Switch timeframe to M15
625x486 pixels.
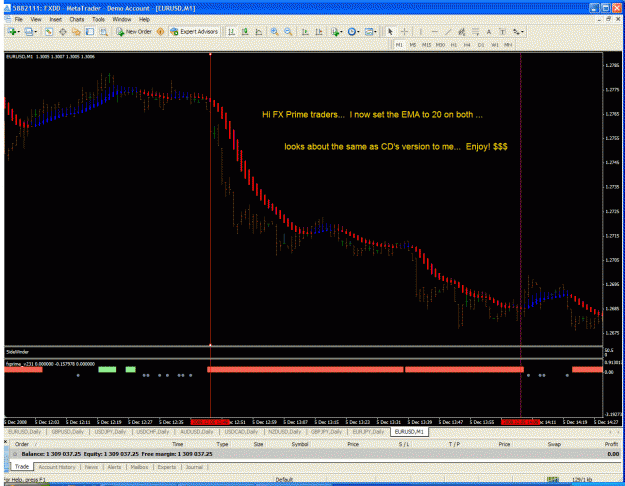426,45
